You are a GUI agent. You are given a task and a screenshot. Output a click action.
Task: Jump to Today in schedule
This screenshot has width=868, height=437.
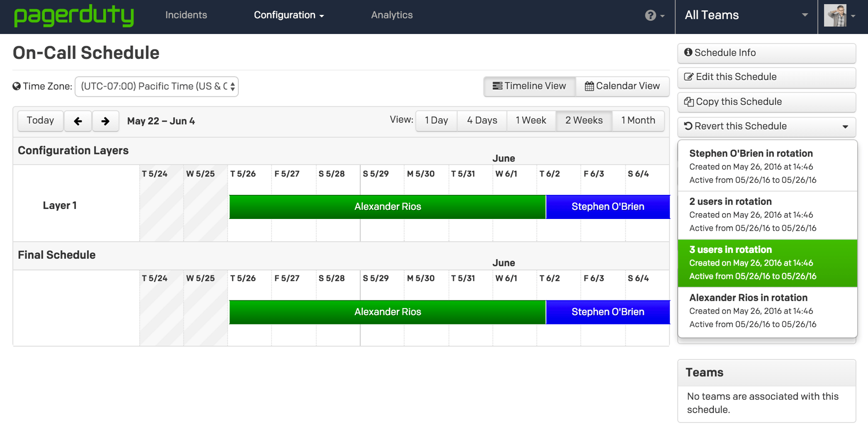pyautogui.click(x=40, y=121)
